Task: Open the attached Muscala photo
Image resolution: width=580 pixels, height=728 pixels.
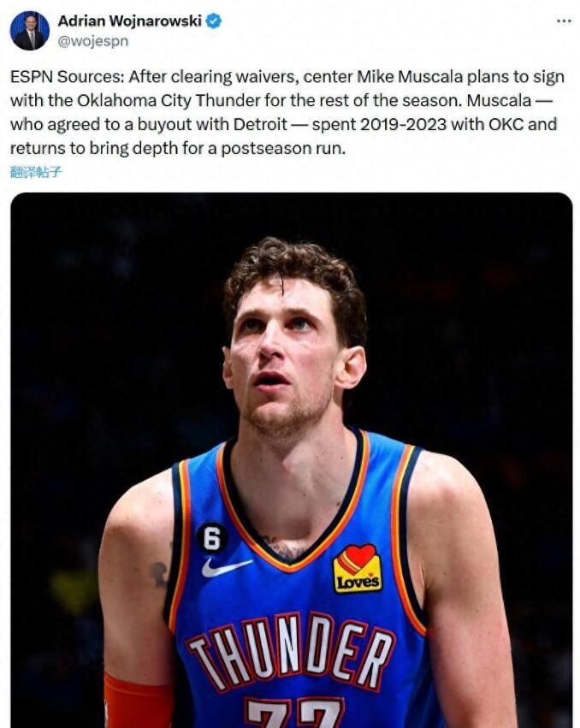Action: click(291, 460)
